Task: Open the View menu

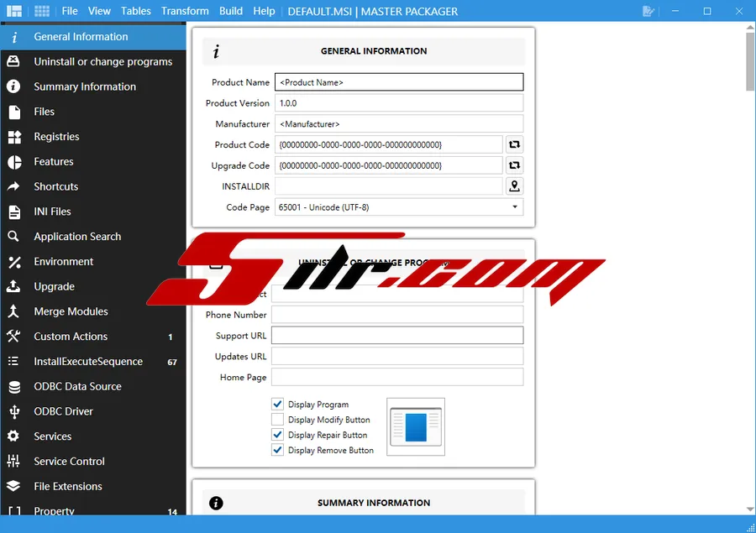Action: pos(99,11)
